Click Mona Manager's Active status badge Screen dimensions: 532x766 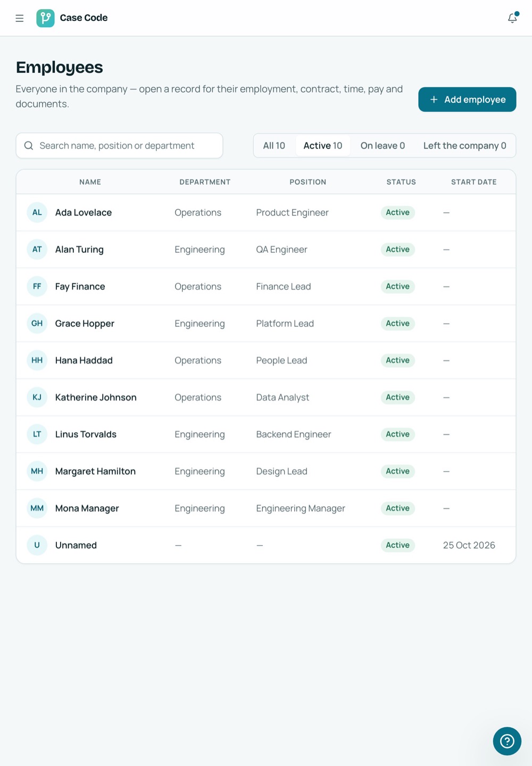[x=398, y=508]
